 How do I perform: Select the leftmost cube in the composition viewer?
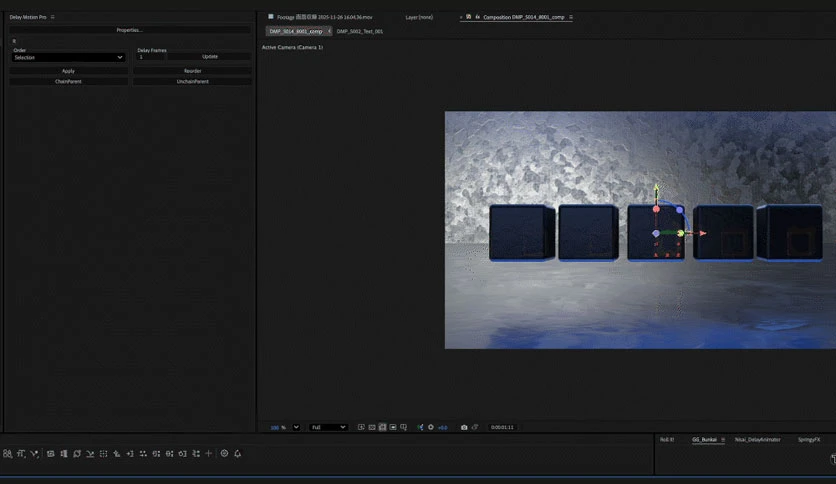coord(521,233)
